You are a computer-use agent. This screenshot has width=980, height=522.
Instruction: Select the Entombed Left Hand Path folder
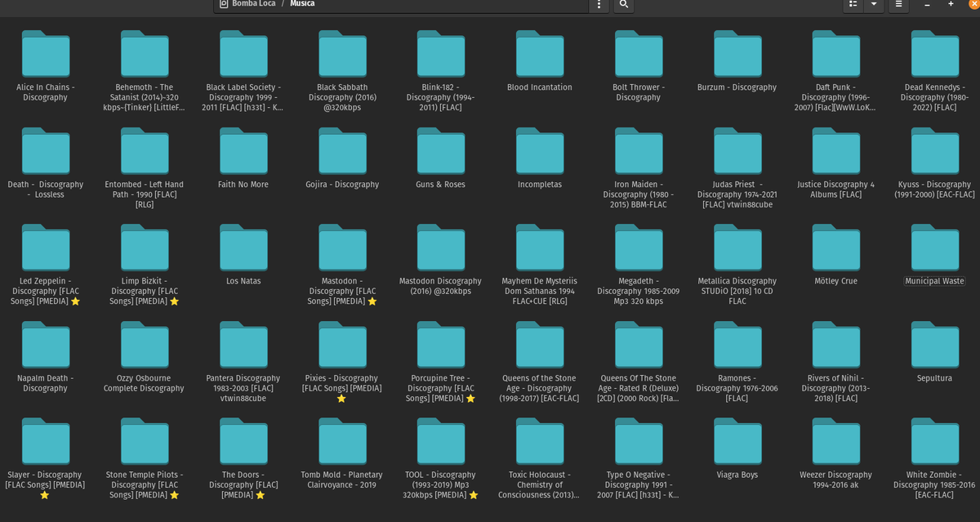pyautogui.click(x=145, y=150)
